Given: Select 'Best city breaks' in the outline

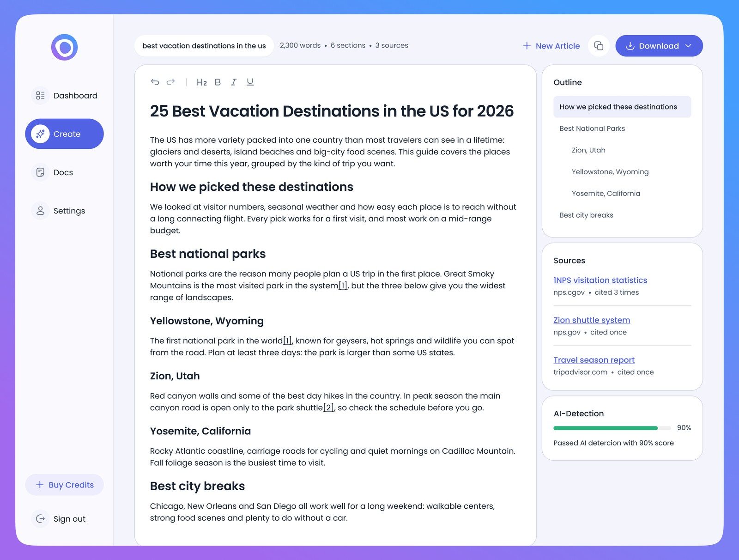Looking at the screenshot, I should coord(586,215).
